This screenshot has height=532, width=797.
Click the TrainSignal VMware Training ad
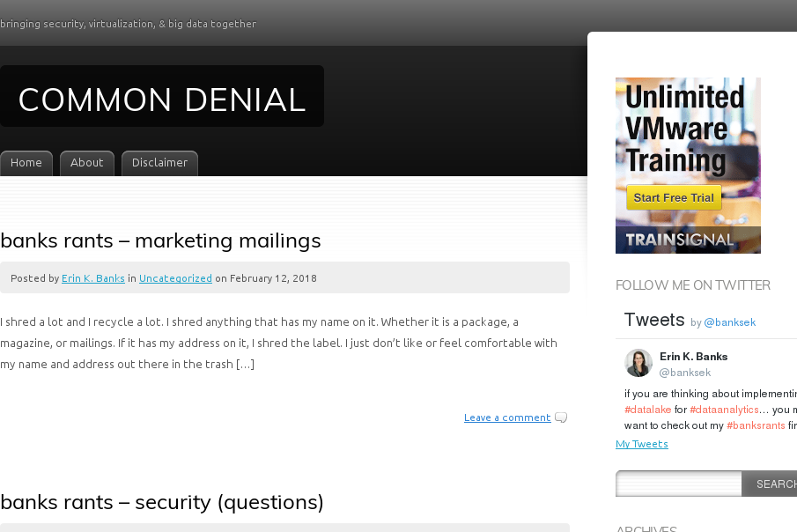point(688,132)
